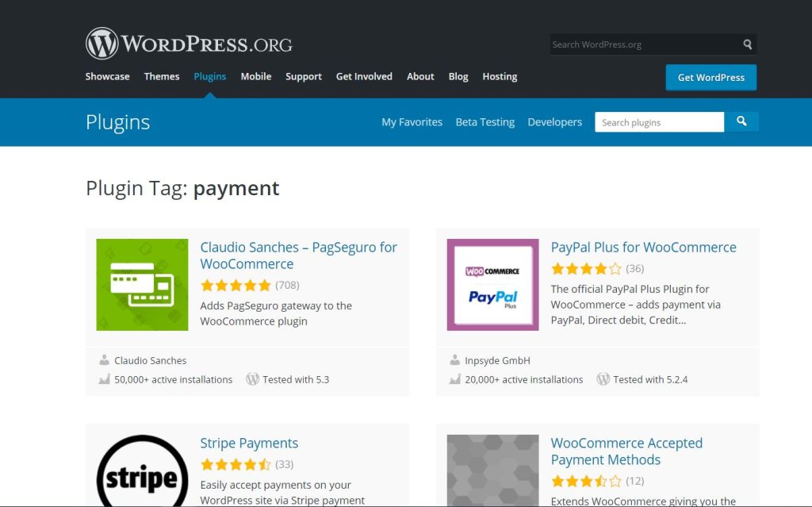Click the PayPal Plus star rating
Viewport: 812px width, 507px height.
586,269
